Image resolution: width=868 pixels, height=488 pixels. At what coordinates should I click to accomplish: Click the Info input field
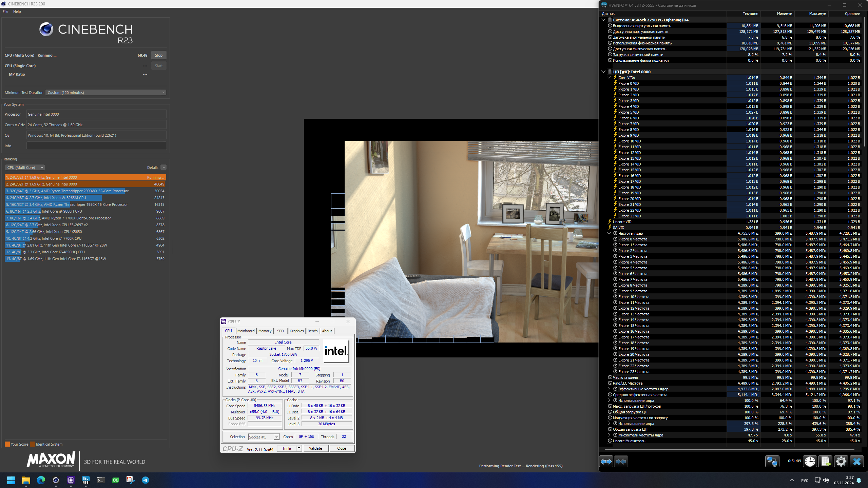96,146
